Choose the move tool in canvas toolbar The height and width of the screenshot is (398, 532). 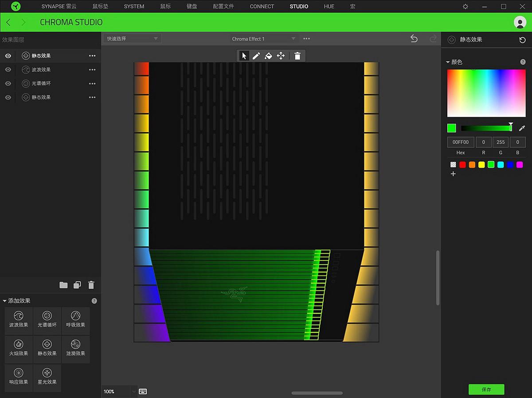point(281,56)
